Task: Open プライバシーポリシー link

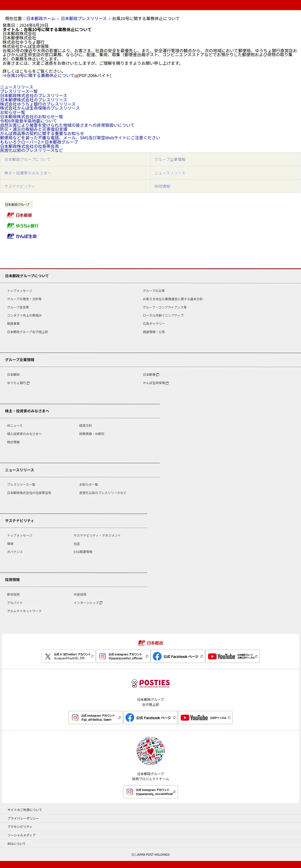Action: [x=23, y=818]
